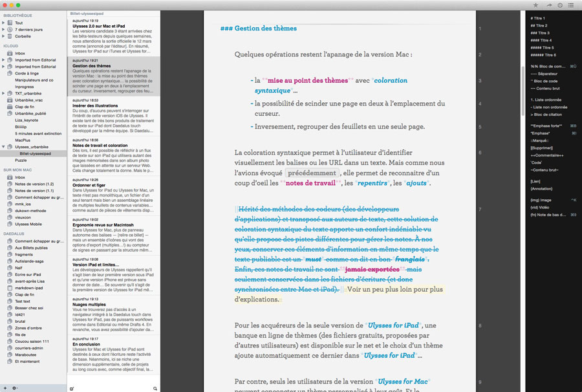This screenshot has height=392, width=582.
Task: Toggle the markup list panel icon
Action: (571, 5)
